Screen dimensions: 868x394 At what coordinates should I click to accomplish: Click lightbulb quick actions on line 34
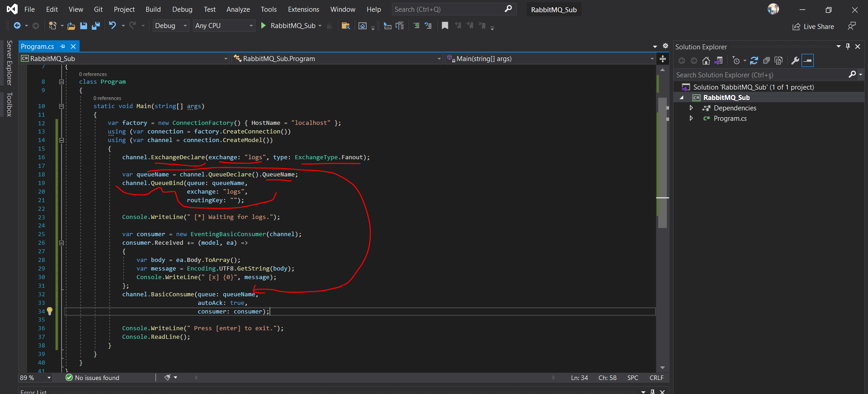[x=50, y=311]
